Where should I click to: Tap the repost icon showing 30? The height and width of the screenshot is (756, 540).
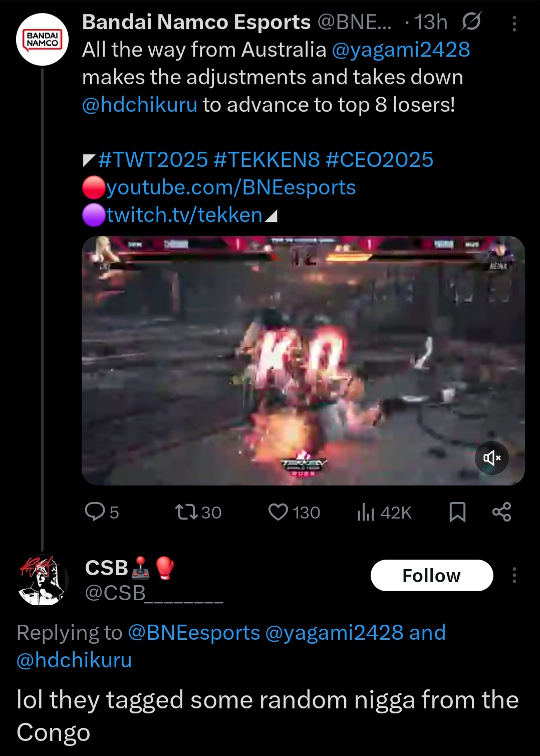pyautogui.click(x=186, y=512)
